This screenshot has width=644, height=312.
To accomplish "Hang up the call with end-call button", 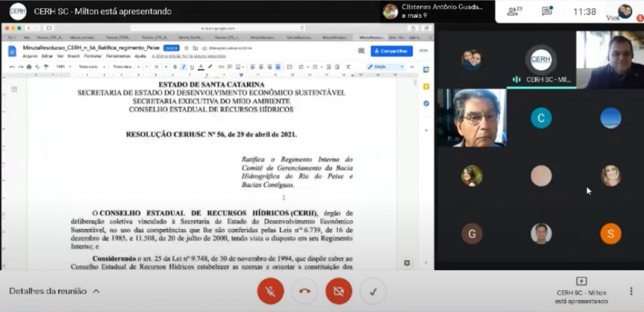I will (304, 291).
